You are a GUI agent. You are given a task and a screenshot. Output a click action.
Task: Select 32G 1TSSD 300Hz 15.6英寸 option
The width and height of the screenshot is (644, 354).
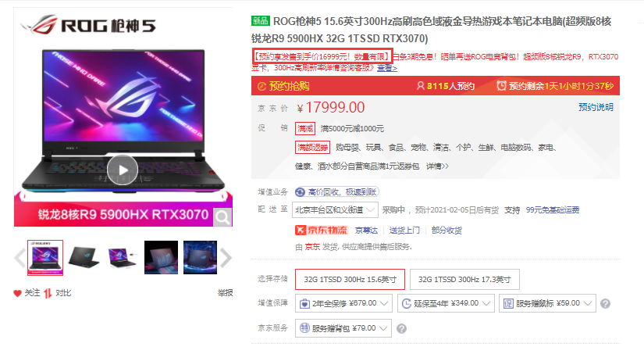350,280
